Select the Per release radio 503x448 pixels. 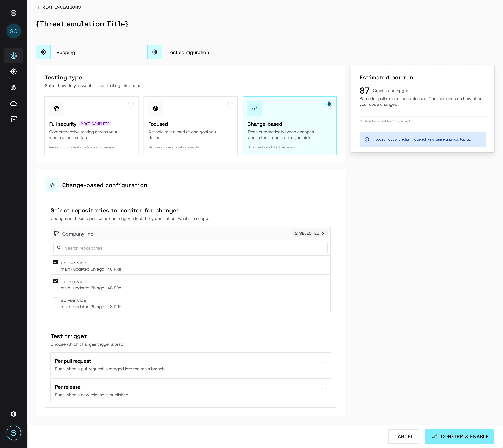pyautogui.click(x=323, y=387)
